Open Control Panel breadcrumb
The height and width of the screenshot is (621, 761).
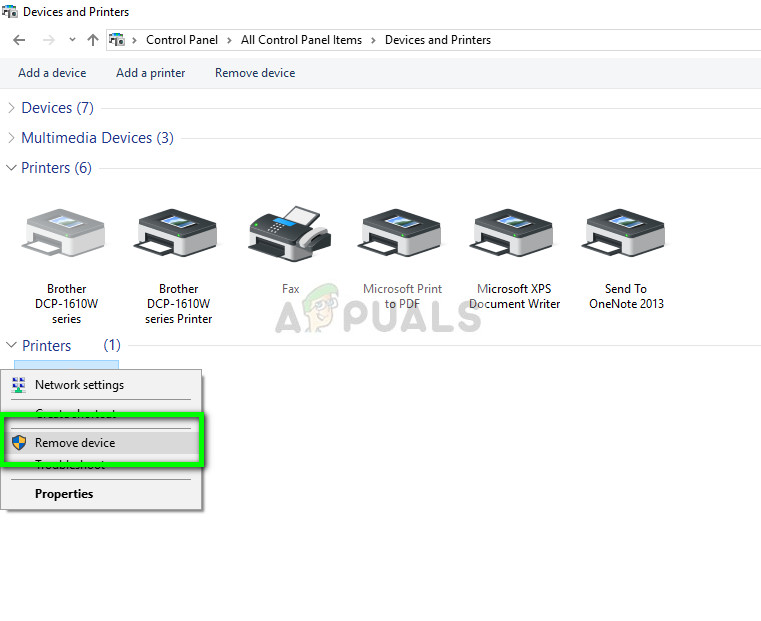[182, 40]
